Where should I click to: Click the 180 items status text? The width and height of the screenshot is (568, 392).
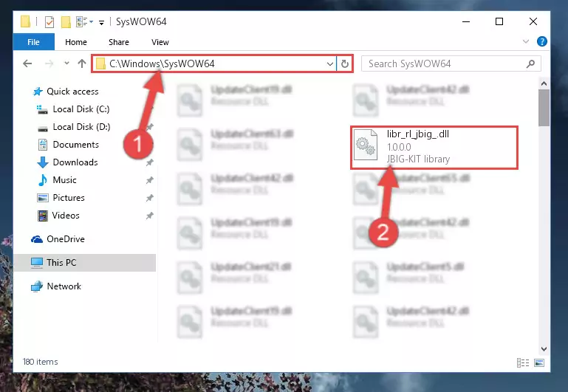40,362
